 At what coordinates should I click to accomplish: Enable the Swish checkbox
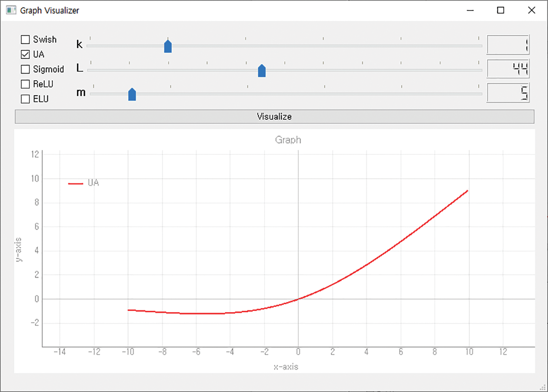pyautogui.click(x=25, y=39)
